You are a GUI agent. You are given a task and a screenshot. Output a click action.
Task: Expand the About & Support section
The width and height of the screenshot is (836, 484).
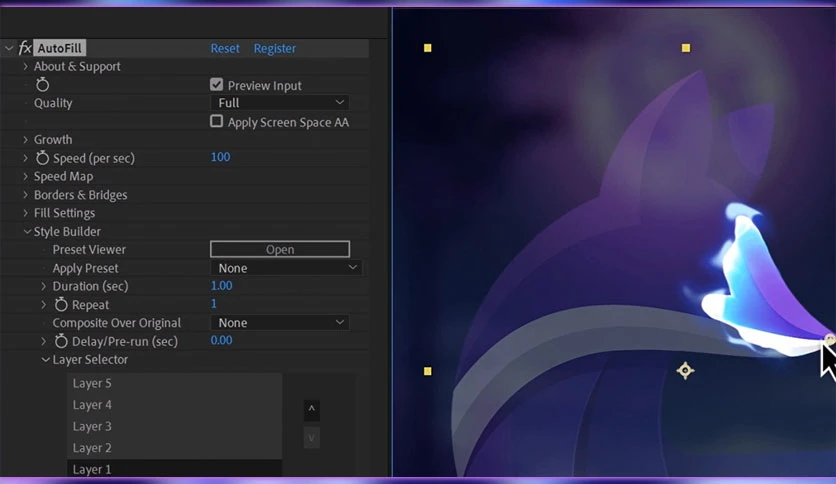point(25,66)
